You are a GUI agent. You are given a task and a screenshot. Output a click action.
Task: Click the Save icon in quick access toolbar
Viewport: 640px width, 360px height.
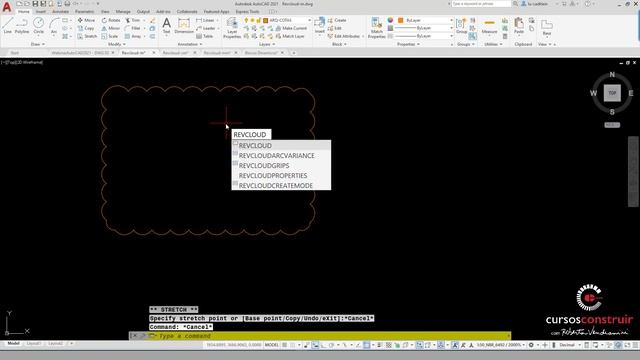pyautogui.click(x=35, y=4)
